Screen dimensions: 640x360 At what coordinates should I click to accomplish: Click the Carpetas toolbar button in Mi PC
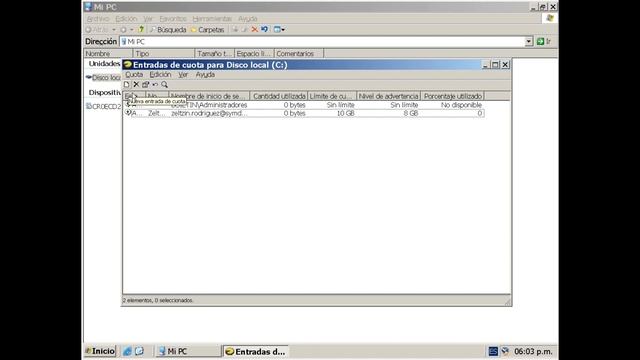pos(207,30)
